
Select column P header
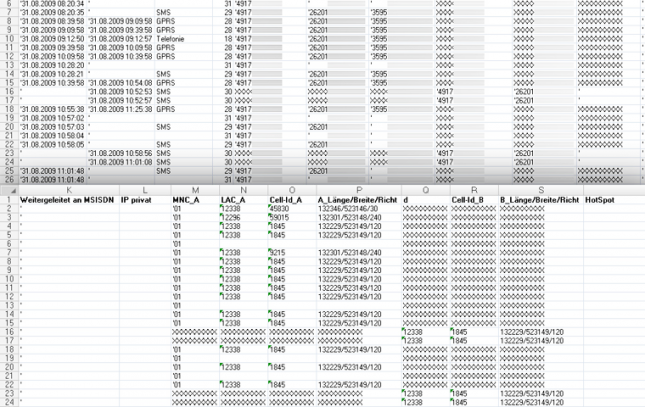357,190
